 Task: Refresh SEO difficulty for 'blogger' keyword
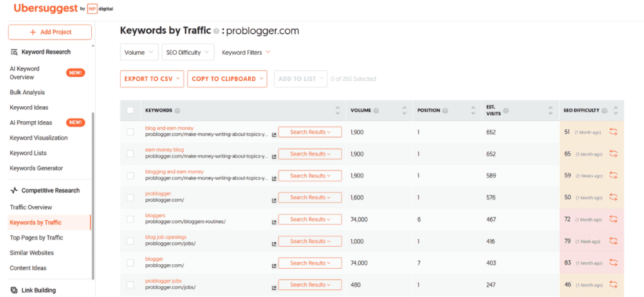(613, 262)
